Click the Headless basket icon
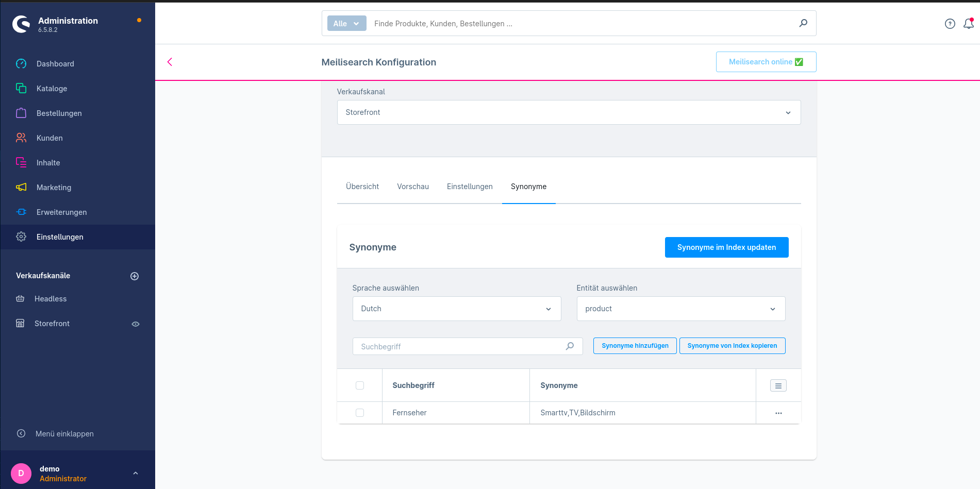The height and width of the screenshot is (489, 980). (20, 299)
